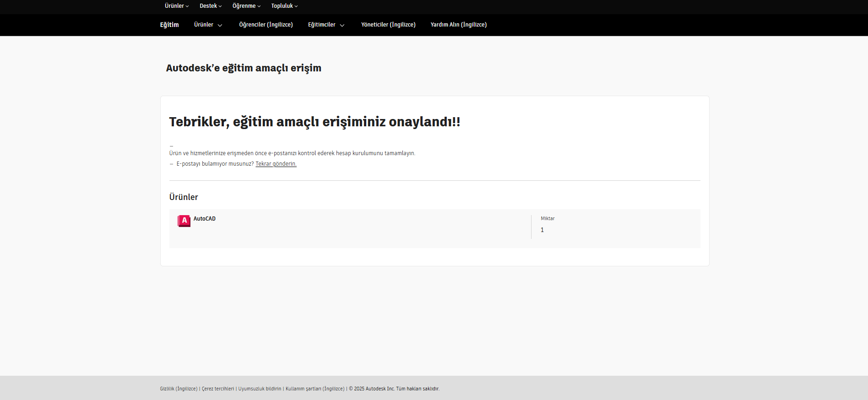Screen dimensions: 868x400
Task: Open Uyumsuzluk bildirin footer link
Action: 260,389
